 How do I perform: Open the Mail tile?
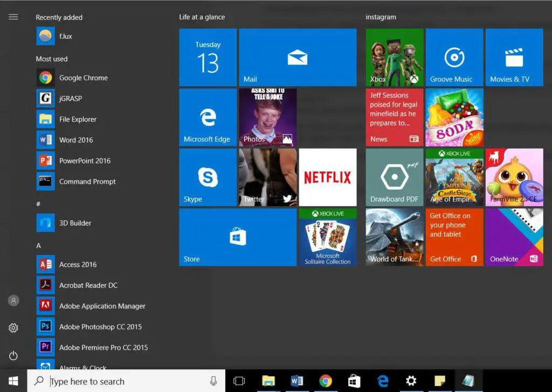298,57
